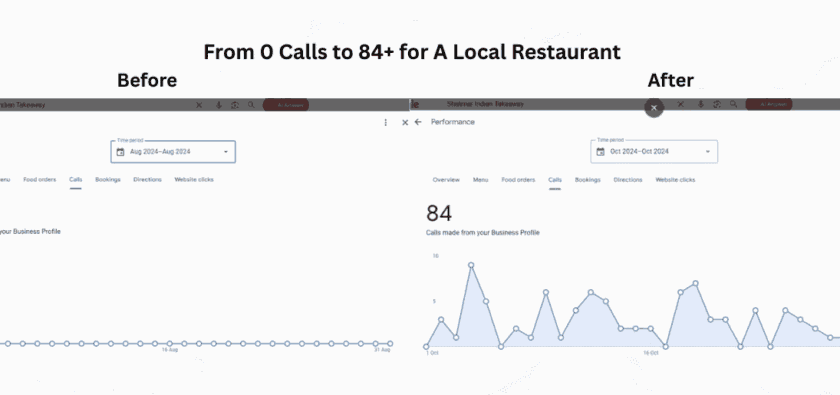Select the Calls tab in the After panel
The width and height of the screenshot is (840, 395).
click(x=555, y=180)
